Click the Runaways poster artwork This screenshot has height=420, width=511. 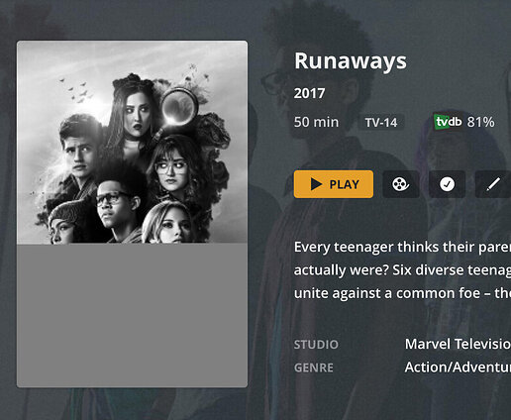tap(132, 143)
